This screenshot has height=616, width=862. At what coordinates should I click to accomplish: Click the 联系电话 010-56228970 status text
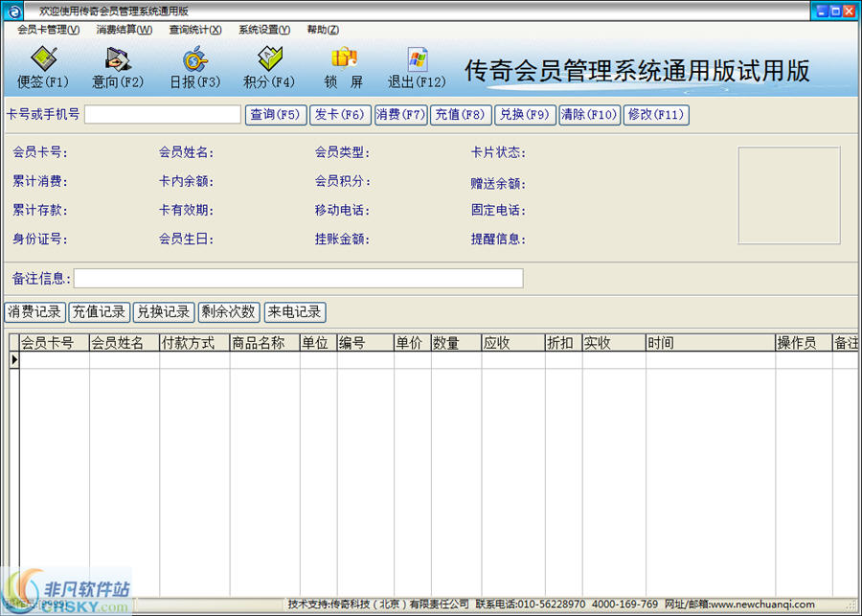point(531,605)
